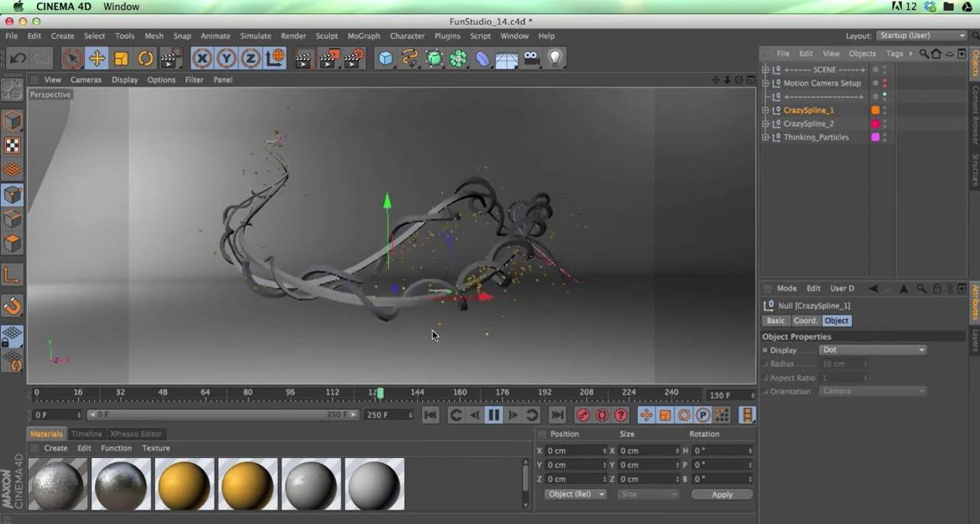Click the Camera object icon
Screen dimensions: 980x524
531,58
